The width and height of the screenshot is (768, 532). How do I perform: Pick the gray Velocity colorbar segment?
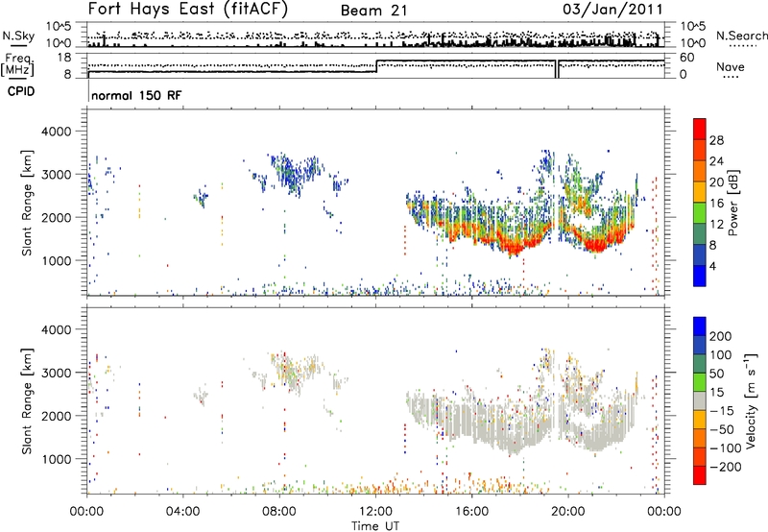click(x=700, y=400)
